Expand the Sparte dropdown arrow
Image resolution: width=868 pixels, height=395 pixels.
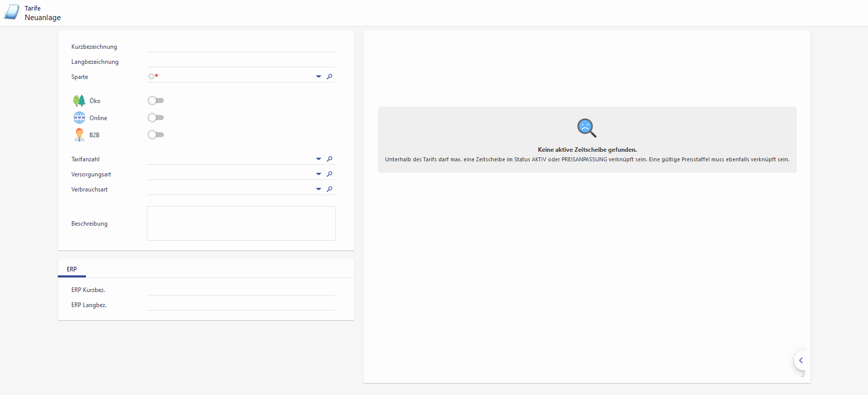[318, 77]
